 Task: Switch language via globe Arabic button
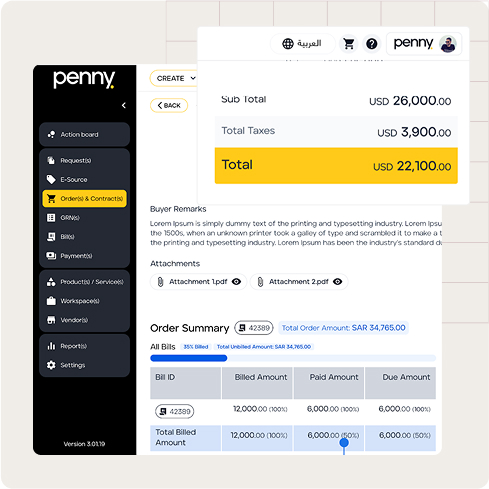coord(302,44)
